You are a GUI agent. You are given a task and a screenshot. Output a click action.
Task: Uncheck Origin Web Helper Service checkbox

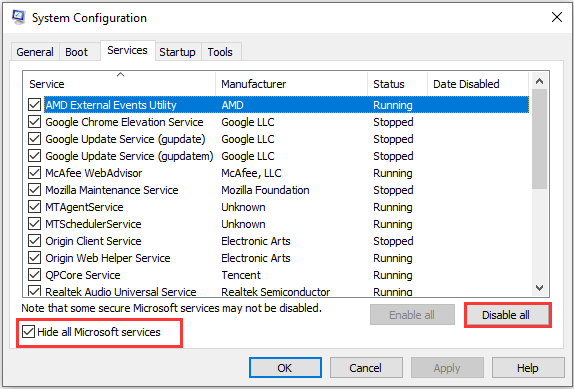point(34,258)
